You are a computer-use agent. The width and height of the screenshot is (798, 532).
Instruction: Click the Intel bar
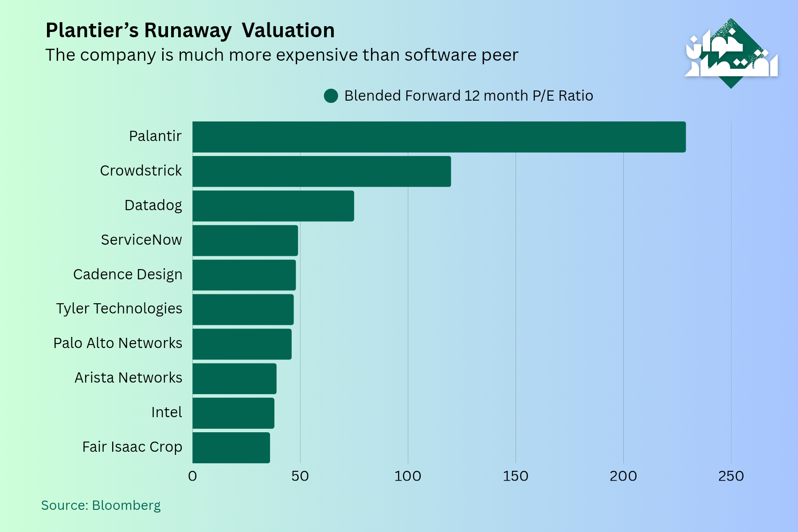tap(233, 413)
